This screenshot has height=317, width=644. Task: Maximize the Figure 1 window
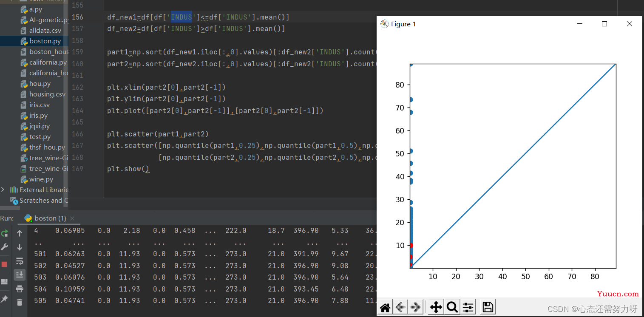pos(604,24)
